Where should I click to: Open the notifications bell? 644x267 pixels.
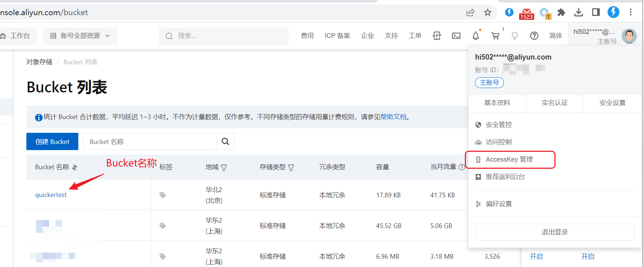(476, 35)
